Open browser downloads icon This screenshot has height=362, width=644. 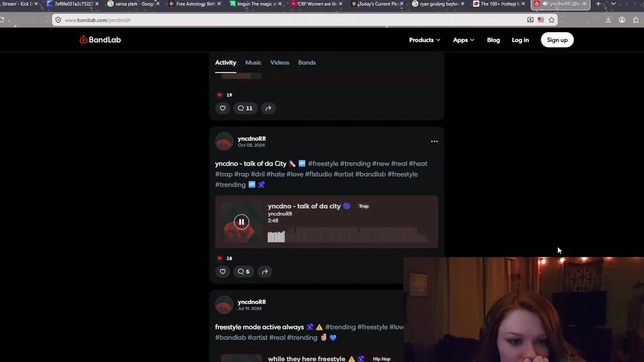(x=608, y=20)
